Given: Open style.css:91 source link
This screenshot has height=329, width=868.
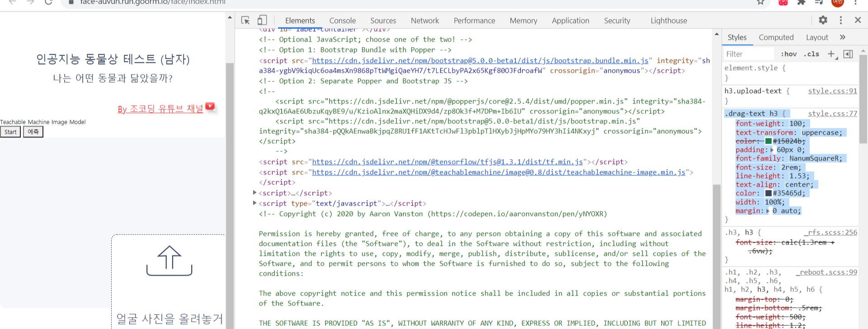Looking at the screenshot, I should (832, 91).
